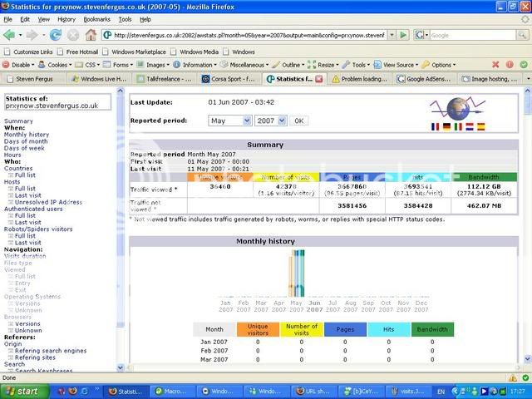Select the German flag language icon
The image size is (532, 399).
[x=445, y=126]
